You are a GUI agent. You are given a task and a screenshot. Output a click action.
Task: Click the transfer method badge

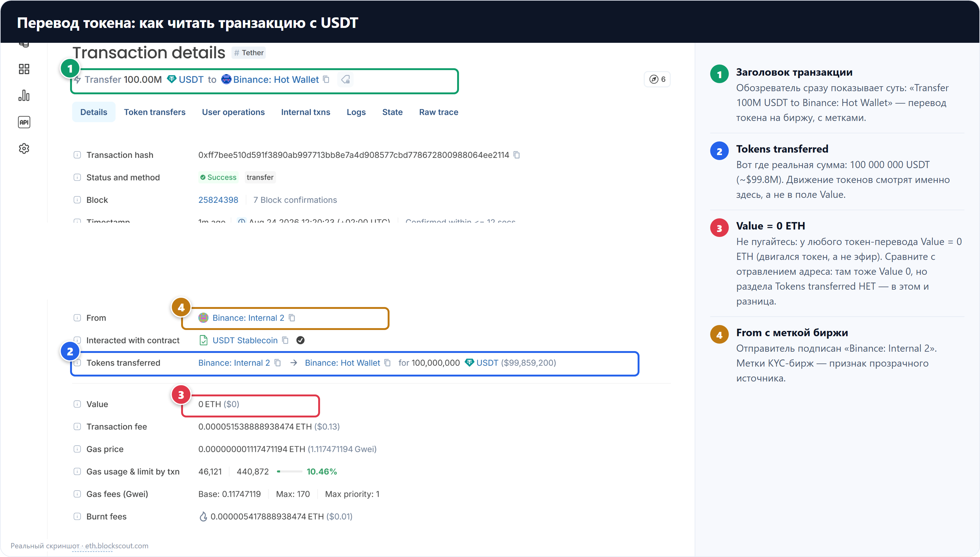[x=260, y=177]
